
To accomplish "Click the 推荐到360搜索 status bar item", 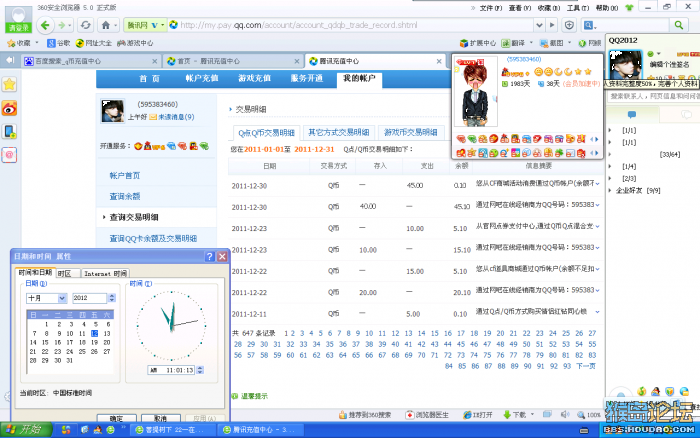I will click(365, 415).
